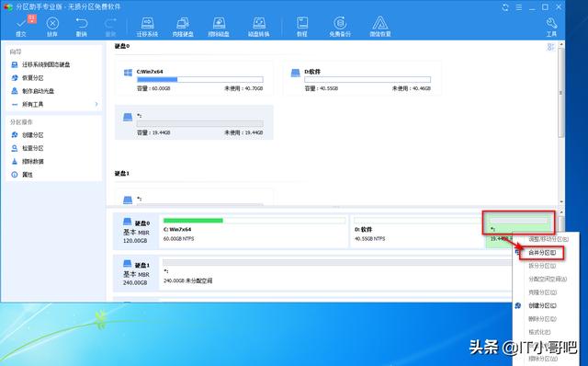Viewport: 588px width, 366px height.
Task: Click the greyed-out Redo toolbar icon
Action: [x=110, y=27]
